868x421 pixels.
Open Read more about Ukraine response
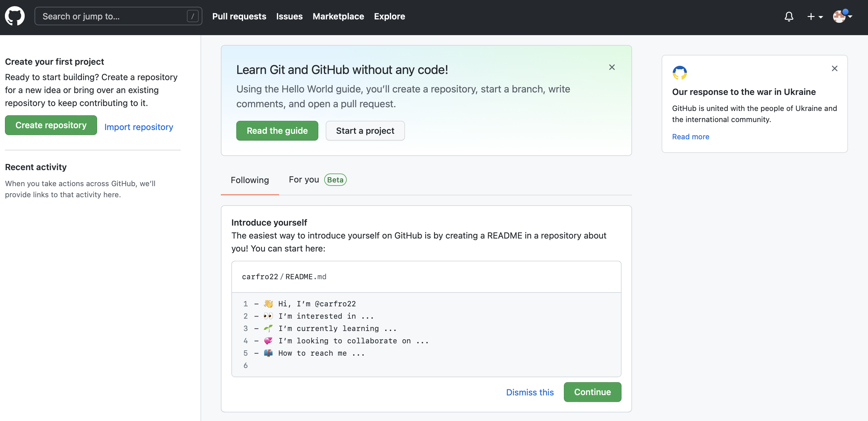[690, 137]
